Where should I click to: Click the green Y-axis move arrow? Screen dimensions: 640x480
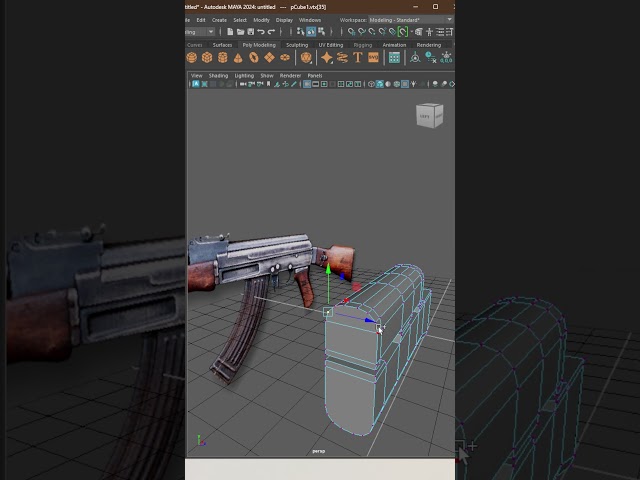click(328, 270)
